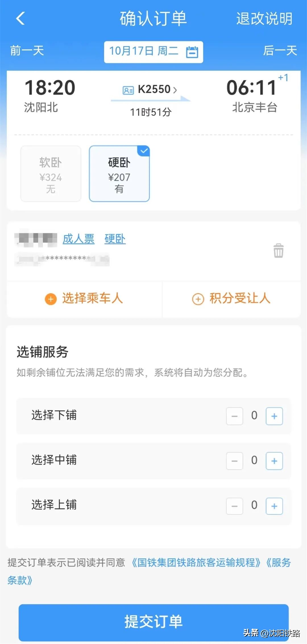This screenshot has width=307, height=644.
Task: Open the calendar date picker icon
Action: [x=192, y=52]
